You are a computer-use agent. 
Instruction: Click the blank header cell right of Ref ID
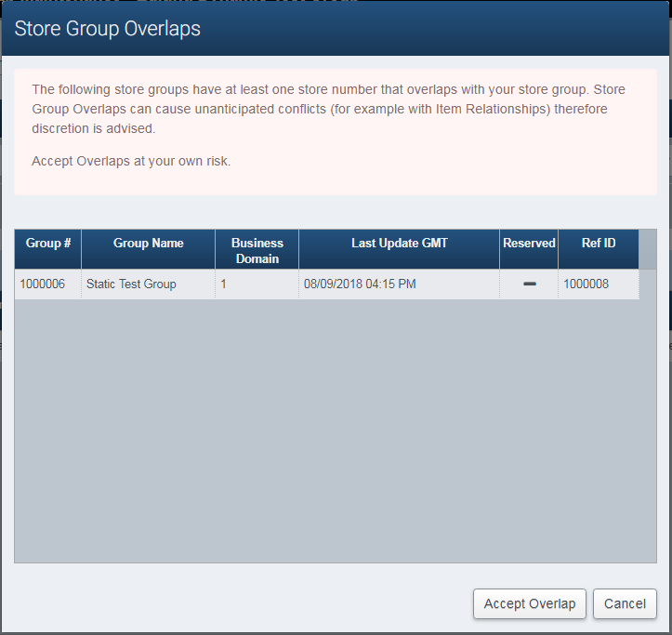(647, 249)
